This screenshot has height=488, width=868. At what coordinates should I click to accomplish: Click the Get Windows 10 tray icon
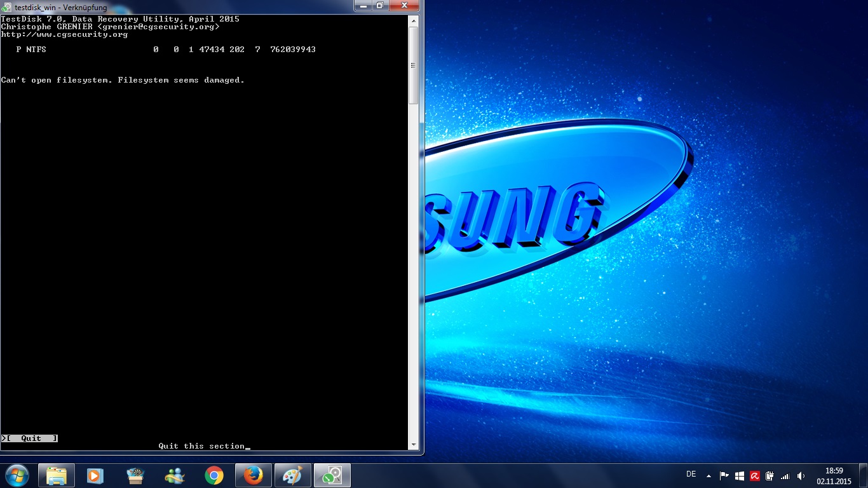pyautogui.click(x=740, y=475)
